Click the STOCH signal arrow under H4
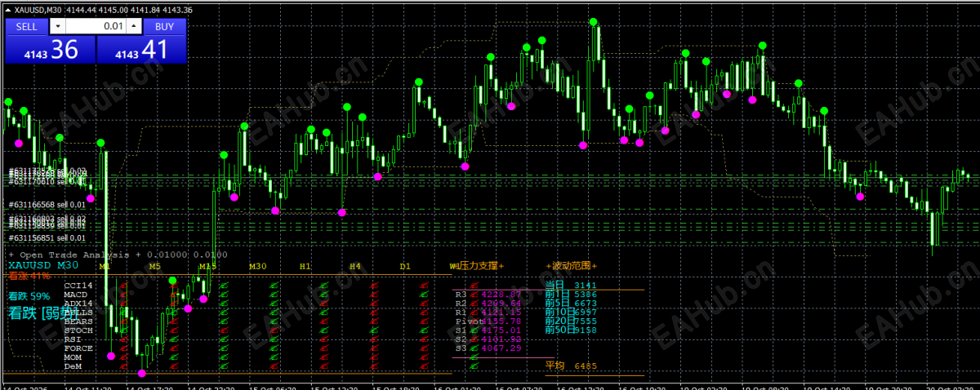 (x=374, y=330)
